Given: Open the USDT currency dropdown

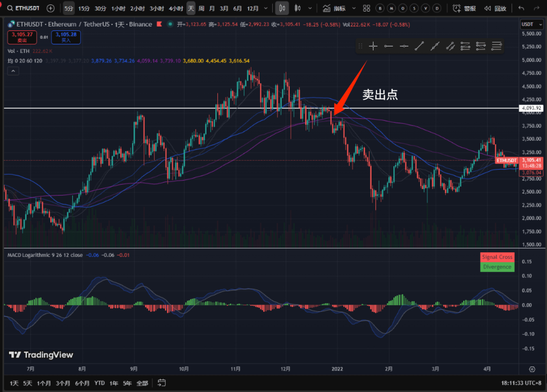Looking at the screenshot, I should coord(532,24).
